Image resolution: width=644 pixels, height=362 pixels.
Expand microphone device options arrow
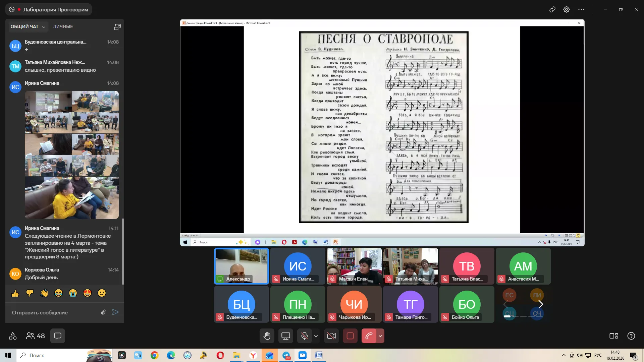point(316,336)
